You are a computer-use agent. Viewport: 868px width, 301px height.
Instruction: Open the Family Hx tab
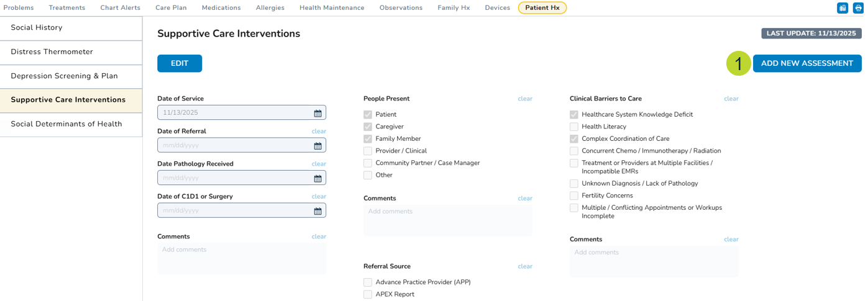[454, 8]
